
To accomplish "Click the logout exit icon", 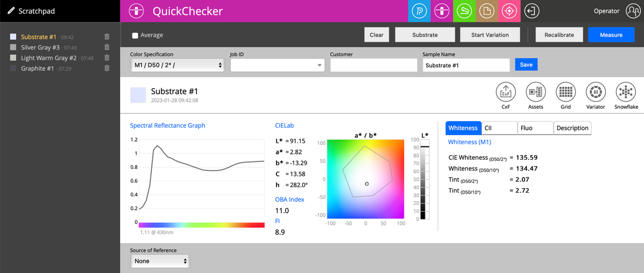I will [x=531, y=11].
